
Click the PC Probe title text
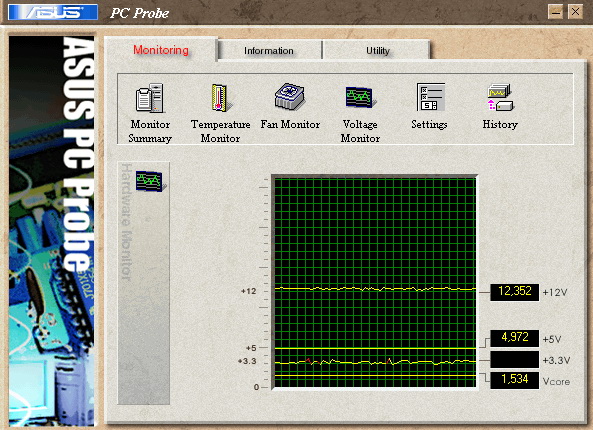[140, 13]
